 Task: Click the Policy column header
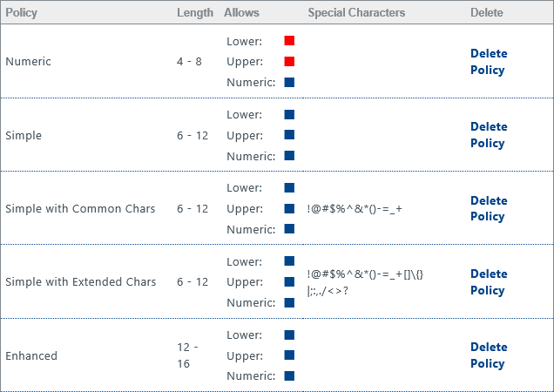click(x=21, y=13)
